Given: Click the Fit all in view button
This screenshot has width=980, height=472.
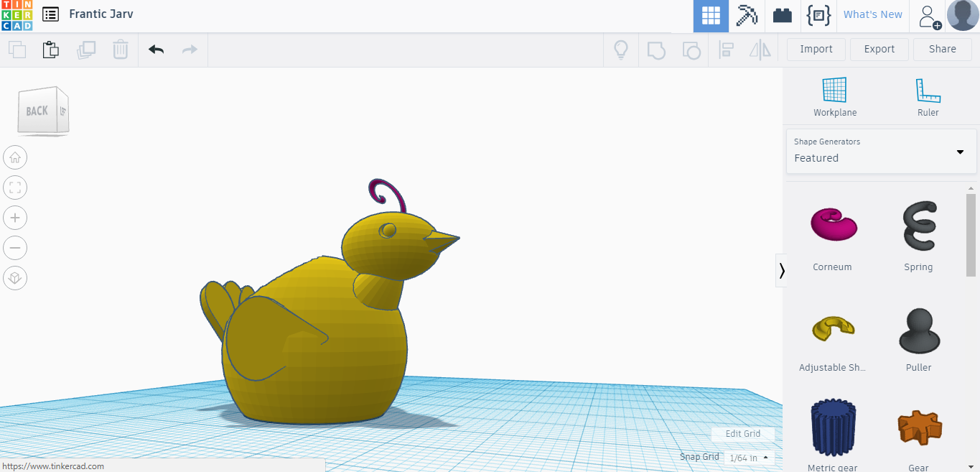Looking at the screenshot, I should tap(15, 188).
